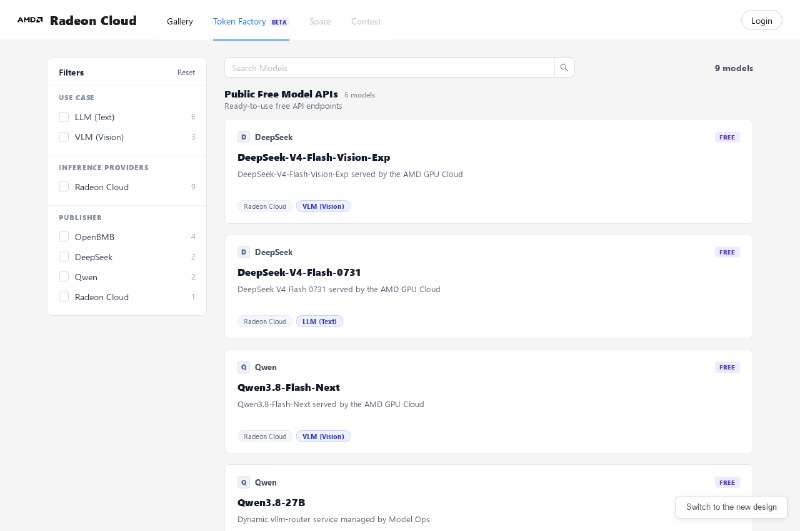Check the Qwen publisher filter
The width and height of the screenshot is (800, 531).
click(x=64, y=276)
